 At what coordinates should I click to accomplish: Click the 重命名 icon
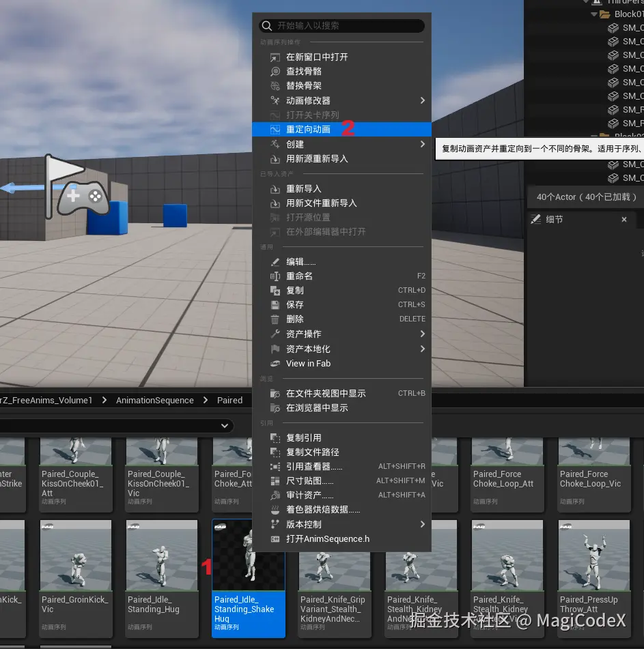click(275, 276)
